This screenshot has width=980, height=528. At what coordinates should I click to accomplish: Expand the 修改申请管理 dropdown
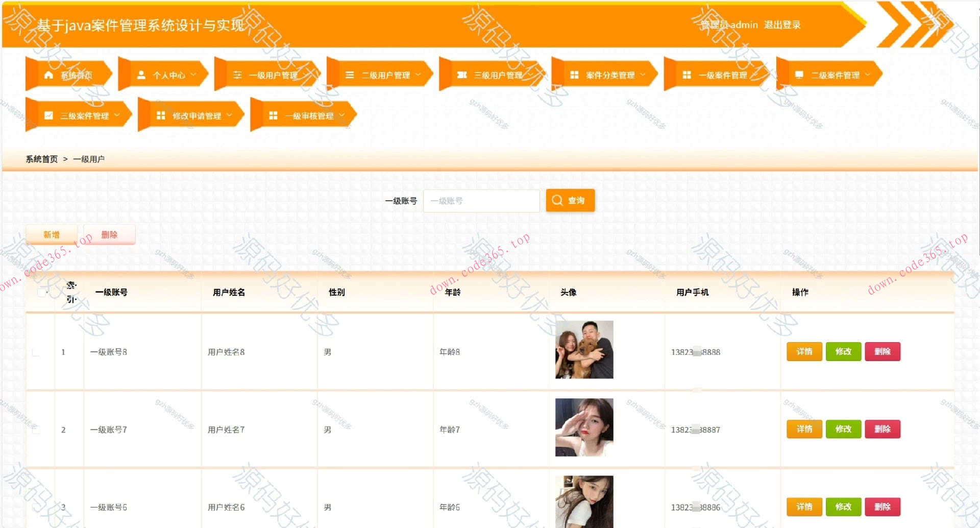230,115
